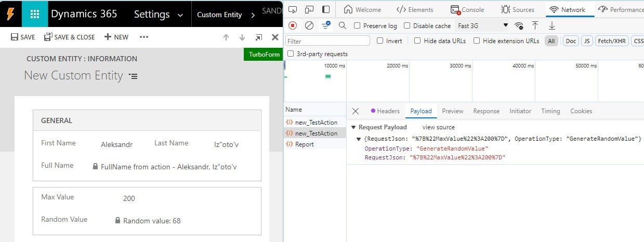Select the highlighted second new_TestAction request
644x242 pixels.
click(315, 133)
